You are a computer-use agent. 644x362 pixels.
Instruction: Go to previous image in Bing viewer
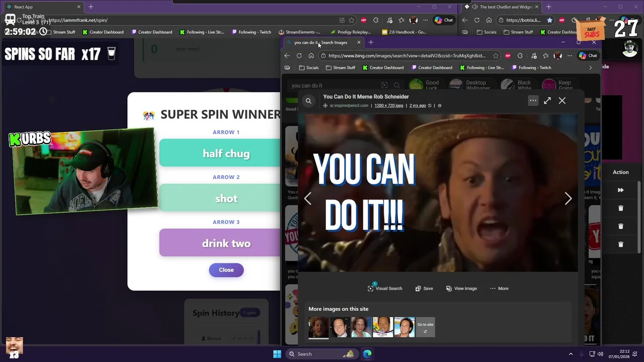click(307, 199)
